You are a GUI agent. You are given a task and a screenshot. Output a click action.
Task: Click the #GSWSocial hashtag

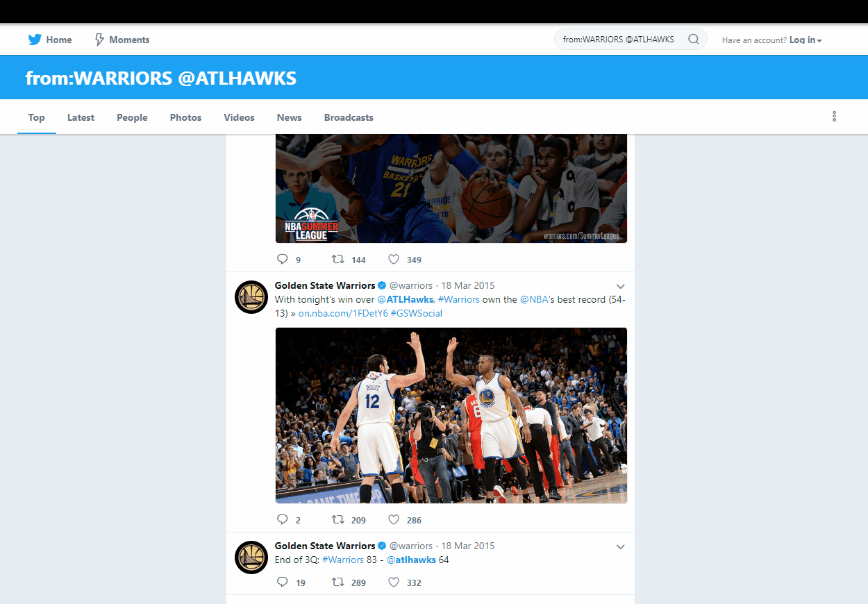[x=417, y=313]
